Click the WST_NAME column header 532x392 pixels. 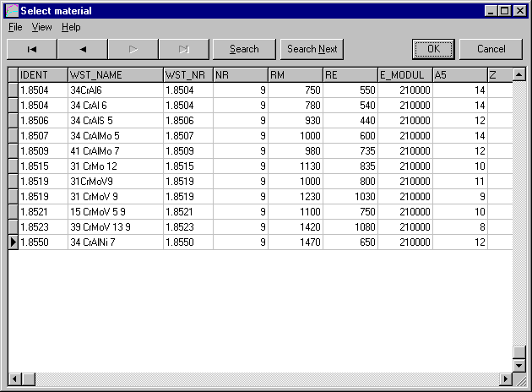point(115,75)
